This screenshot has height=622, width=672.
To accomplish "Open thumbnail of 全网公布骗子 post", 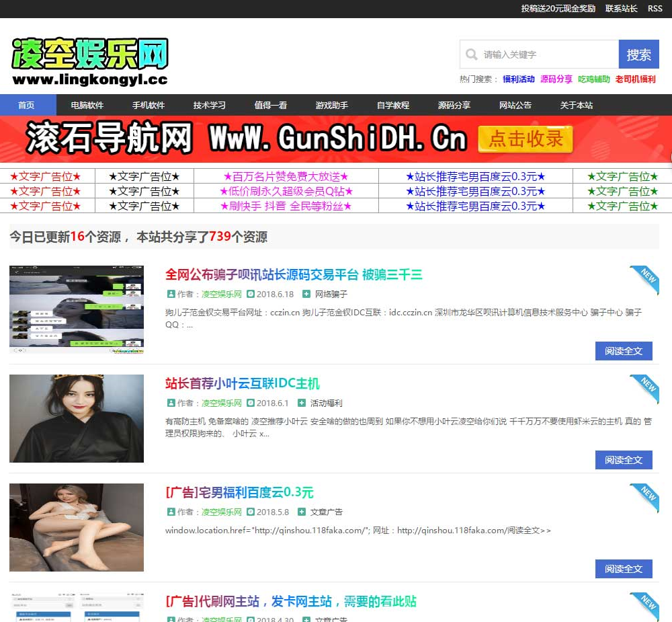I will 77,309.
